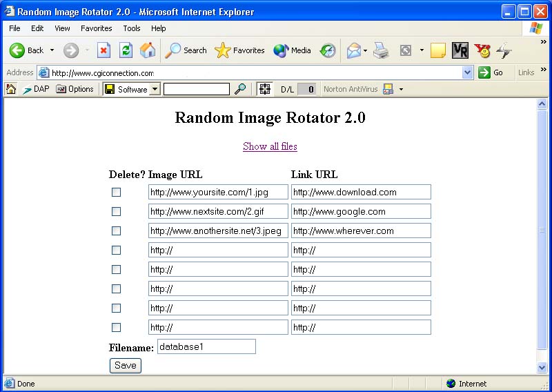Click the vertical scrollbar thumb

click(x=542, y=230)
